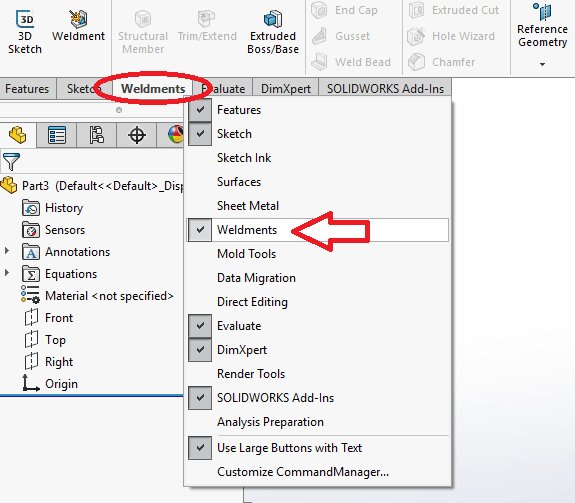Open the Hole Wizard tool
The image size is (575, 503).
pyautogui.click(x=452, y=36)
